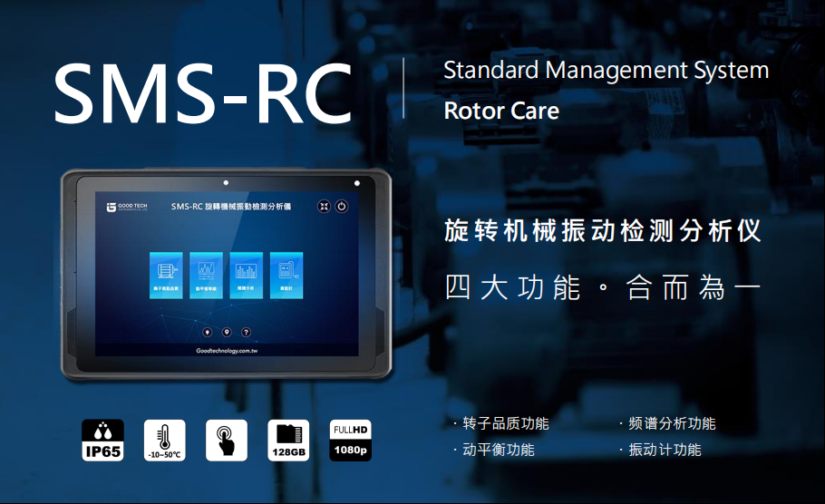825x504 pixels.
Task: Click the IP65 water resistance badge
Action: point(102,441)
